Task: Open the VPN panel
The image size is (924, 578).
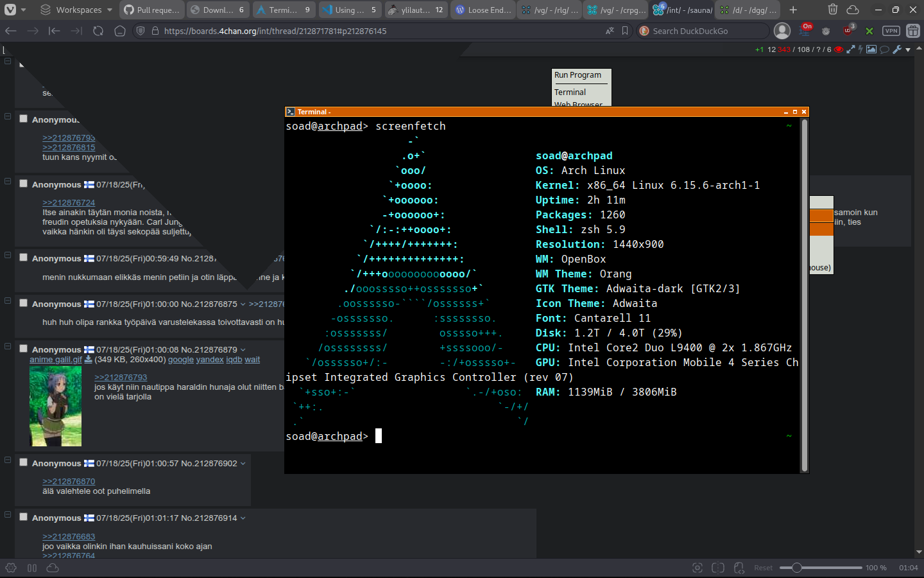Action: [891, 31]
